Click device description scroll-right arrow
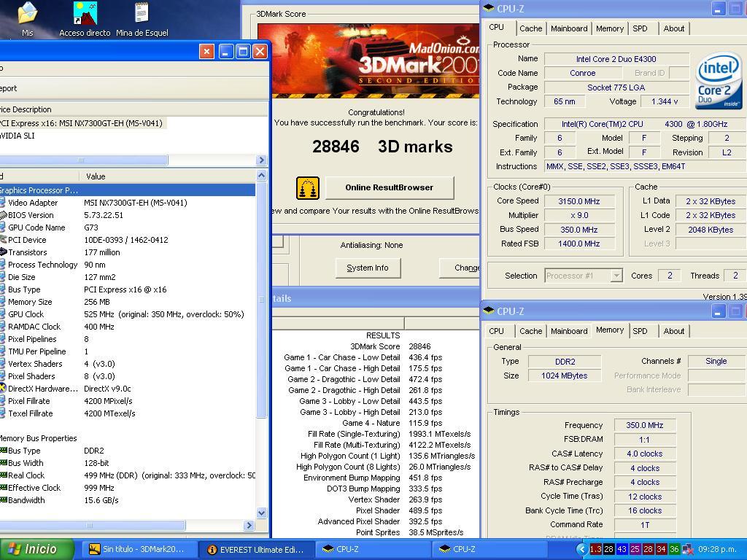 click(x=261, y=160)
